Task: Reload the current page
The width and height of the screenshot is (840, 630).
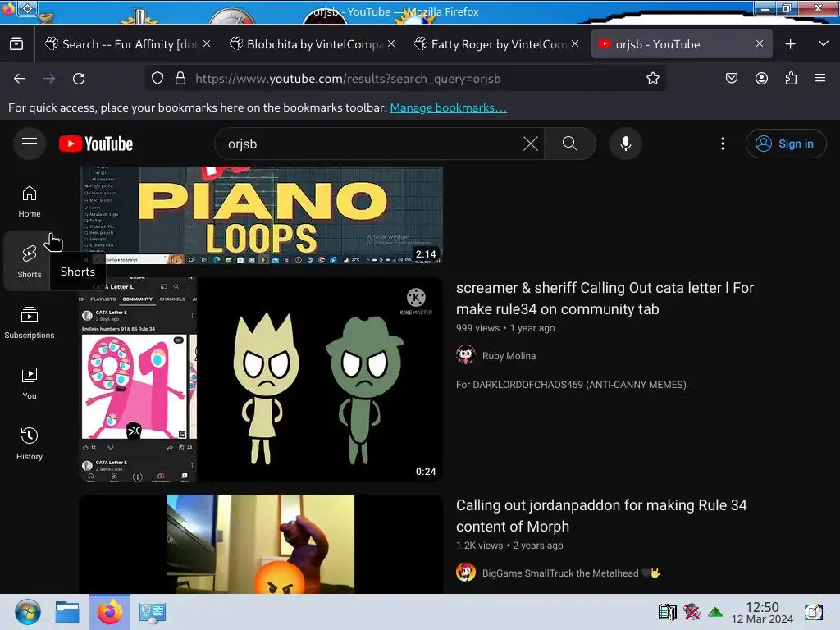Action: 79,79
